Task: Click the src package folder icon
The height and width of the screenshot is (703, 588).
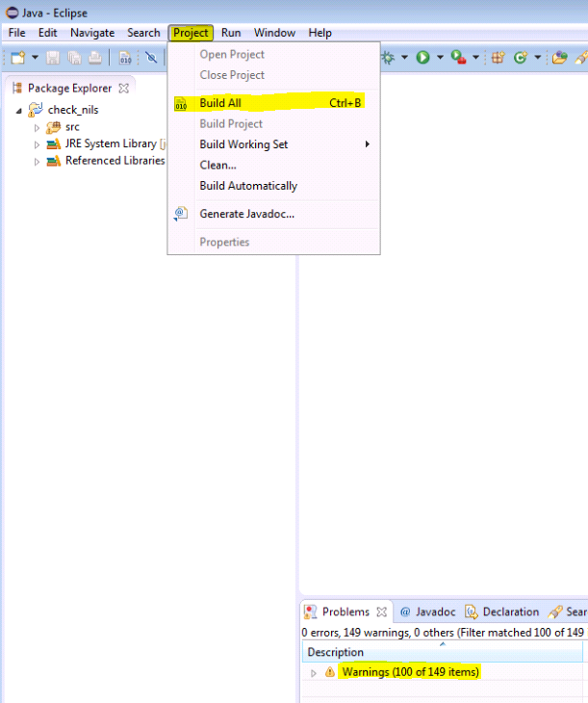Action: (53, 127)
